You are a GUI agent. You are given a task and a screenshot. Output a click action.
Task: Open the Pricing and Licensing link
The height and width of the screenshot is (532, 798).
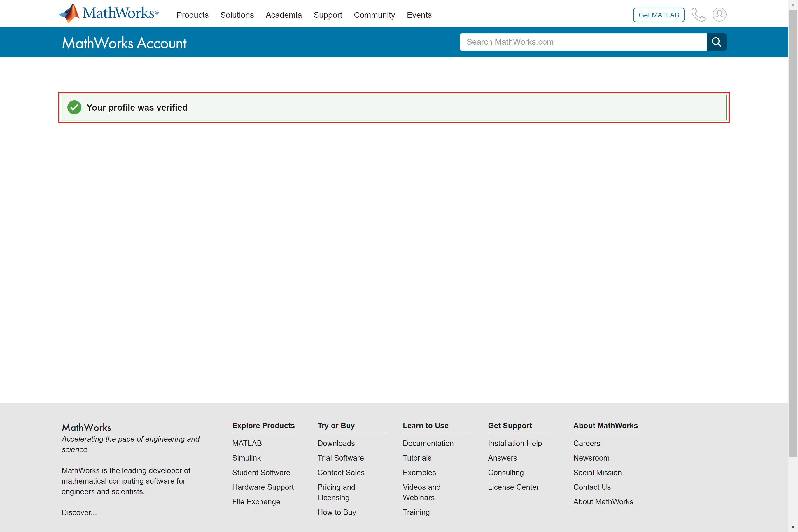coord(336,492)
